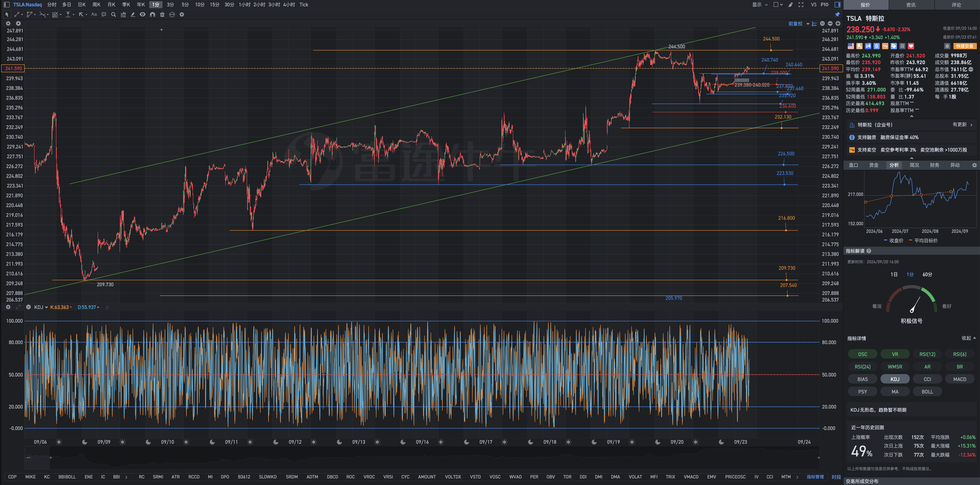Screen dimensions: 980x485
Task: Click the magnifier zoom tool
Action: (x=113, y=14)
